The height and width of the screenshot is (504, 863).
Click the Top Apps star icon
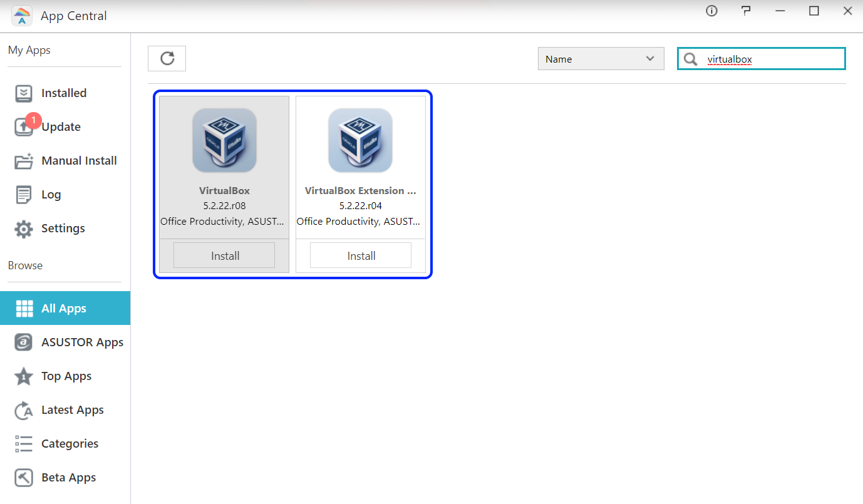[x=24, y=376]
